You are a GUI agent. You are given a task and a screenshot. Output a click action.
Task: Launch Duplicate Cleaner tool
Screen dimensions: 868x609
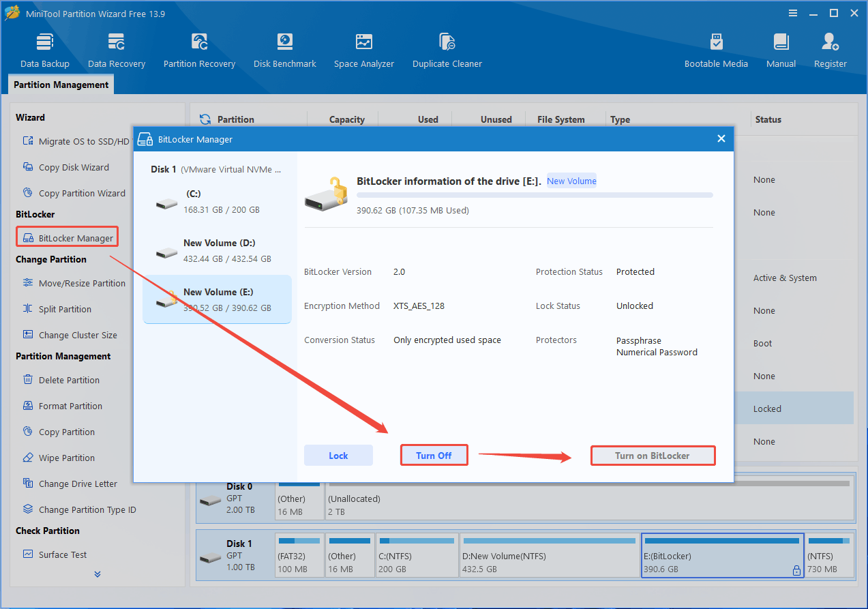[x=447, y=50]
